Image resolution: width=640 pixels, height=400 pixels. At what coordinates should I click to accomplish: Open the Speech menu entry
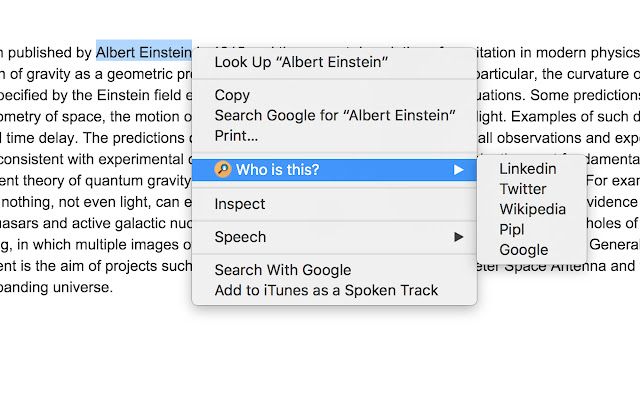[x=241, y=237]
